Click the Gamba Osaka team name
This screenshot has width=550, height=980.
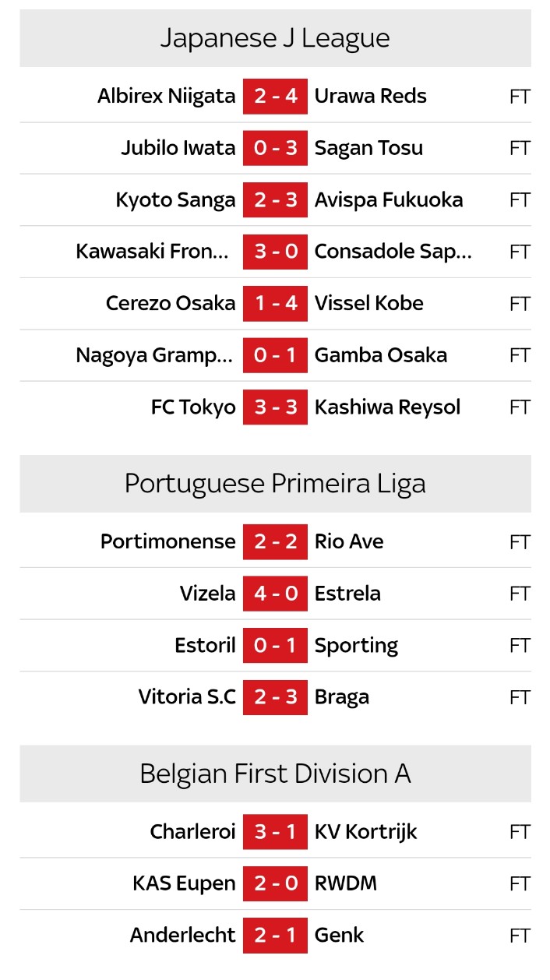(380, 355)
